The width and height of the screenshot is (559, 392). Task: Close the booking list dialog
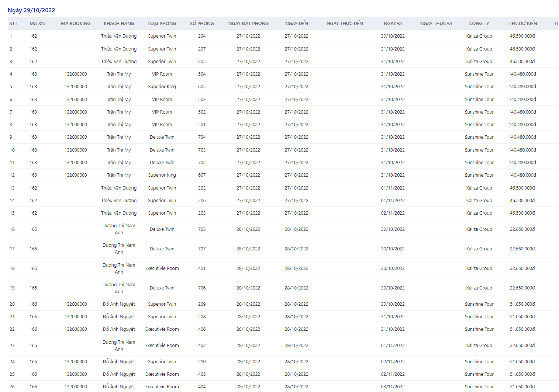(558, 4)
